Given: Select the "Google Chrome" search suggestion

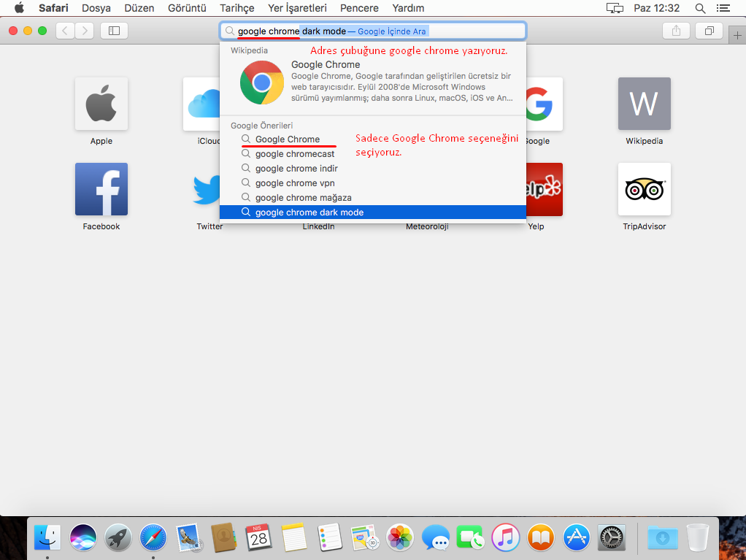Looking at the screenshot, I should pos(373,139).
